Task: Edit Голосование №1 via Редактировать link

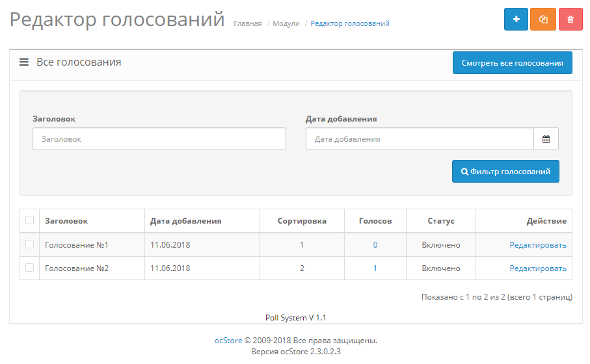Action: click(537, 245)
